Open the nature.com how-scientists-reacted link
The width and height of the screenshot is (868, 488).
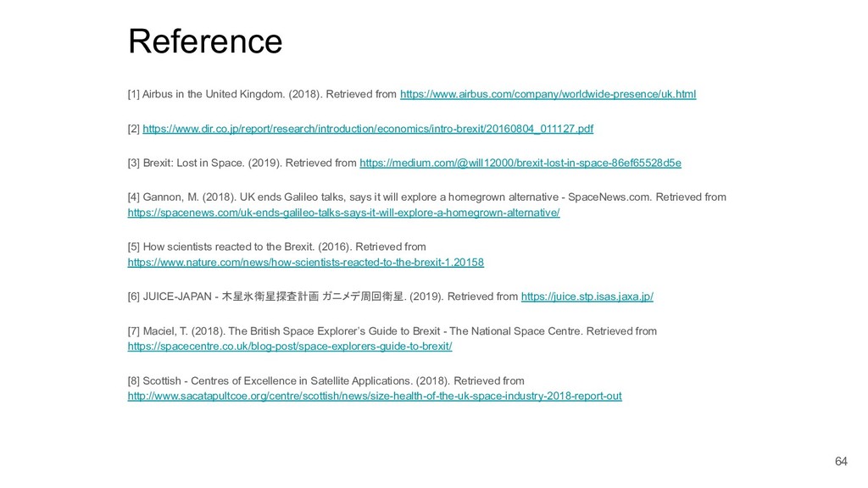[305, 263]
